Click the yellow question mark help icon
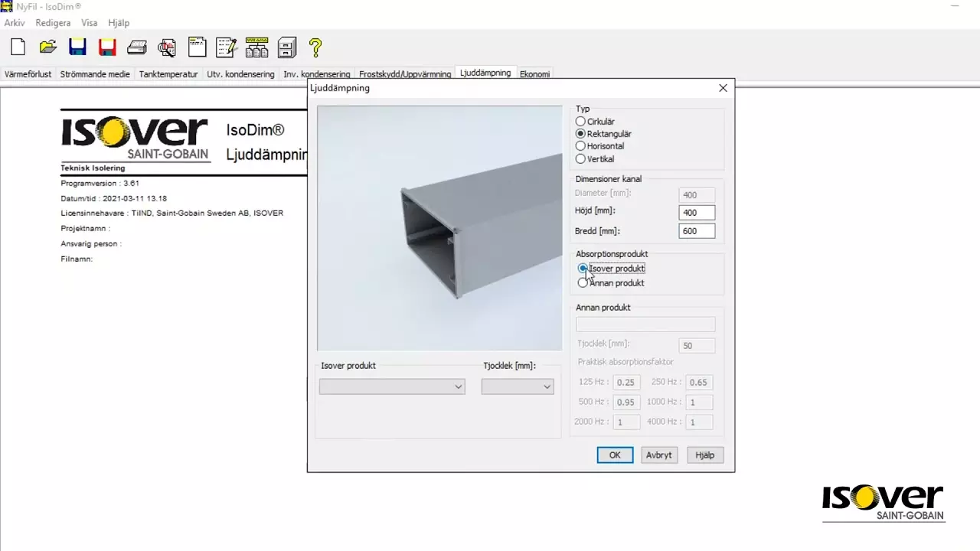The image size is (980, 551). click(315, 47)
